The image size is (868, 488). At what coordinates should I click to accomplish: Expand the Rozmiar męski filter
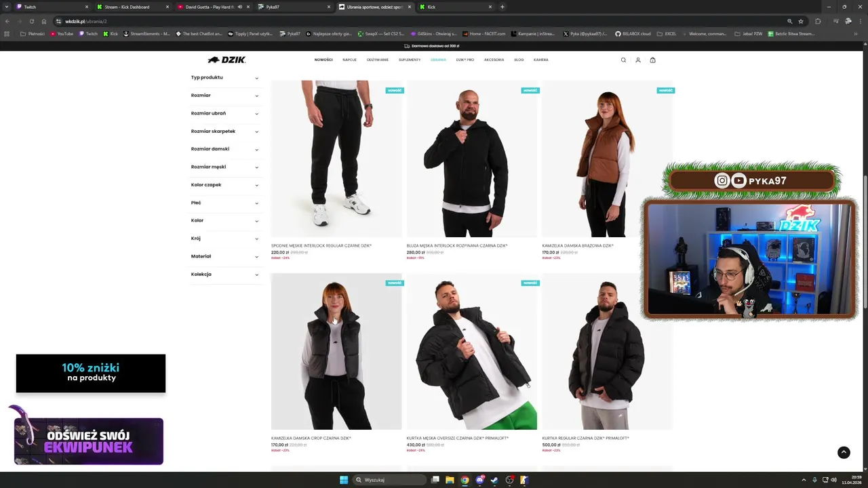pos(224,167)
